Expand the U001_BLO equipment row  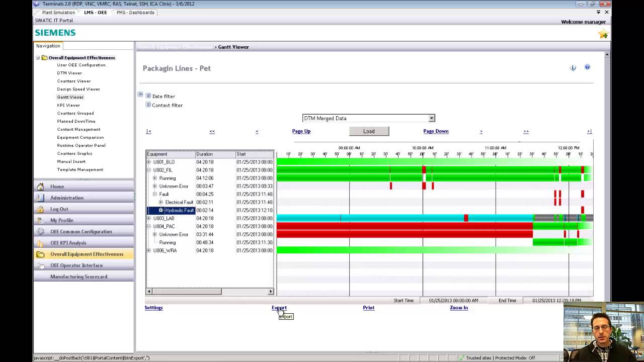point(149,162)
